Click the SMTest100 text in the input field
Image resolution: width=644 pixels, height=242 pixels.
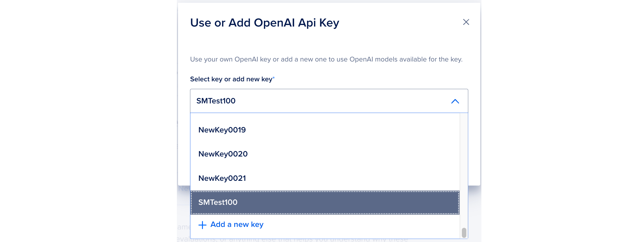click(216, 101)
